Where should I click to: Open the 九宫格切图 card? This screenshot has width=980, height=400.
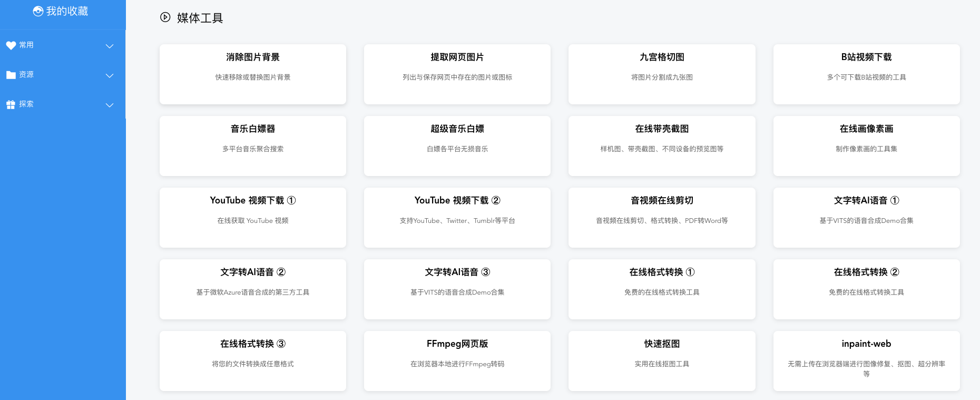662,74
